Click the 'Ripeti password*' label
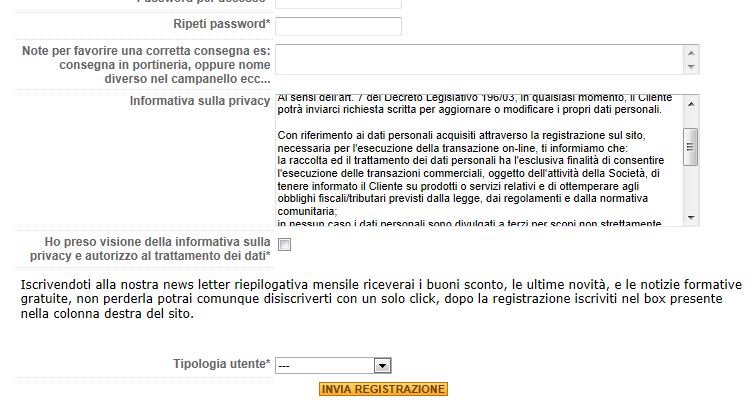This screenshot has height=417, width=752. 222,24
